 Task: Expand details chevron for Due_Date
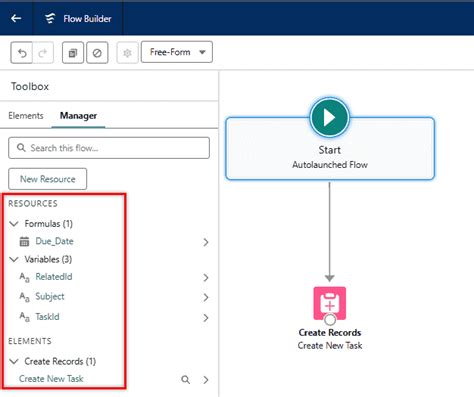click(206, 242)
